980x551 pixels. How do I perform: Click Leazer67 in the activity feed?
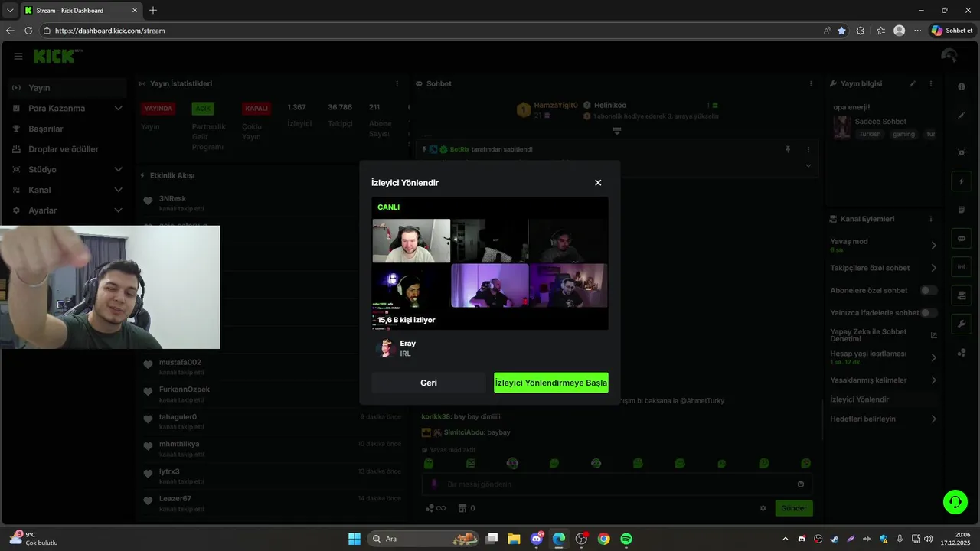pyautogui.click(x=175, y=499)
